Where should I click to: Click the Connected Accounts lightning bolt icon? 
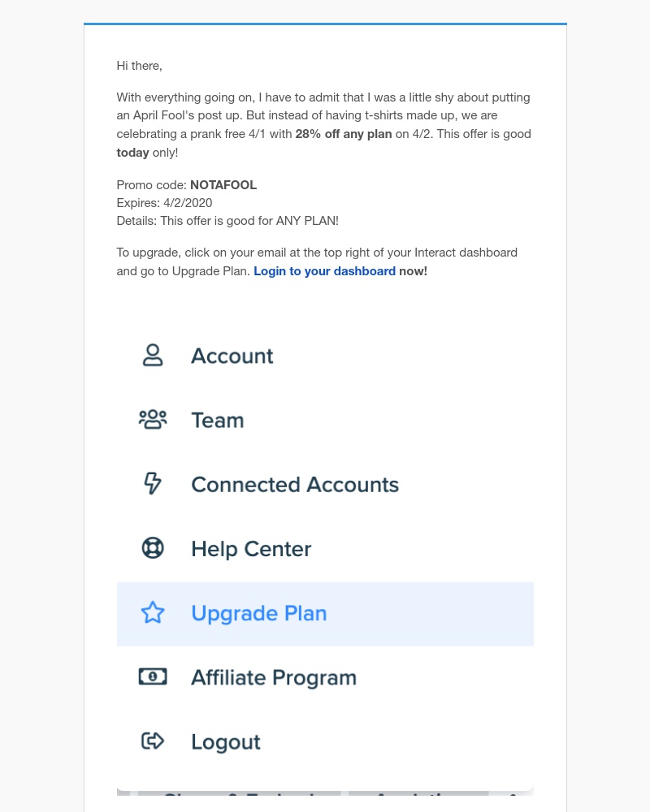point(153,484)
